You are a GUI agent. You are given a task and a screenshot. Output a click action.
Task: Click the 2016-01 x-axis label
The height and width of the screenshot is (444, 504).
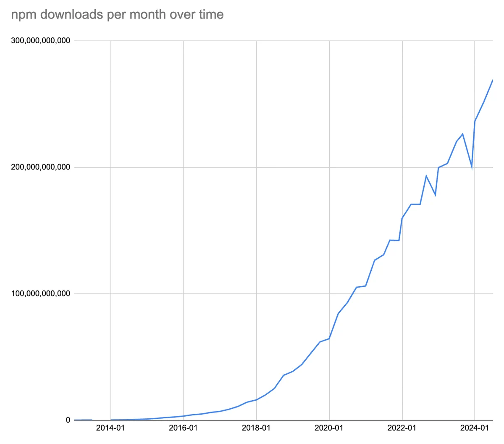183,428
